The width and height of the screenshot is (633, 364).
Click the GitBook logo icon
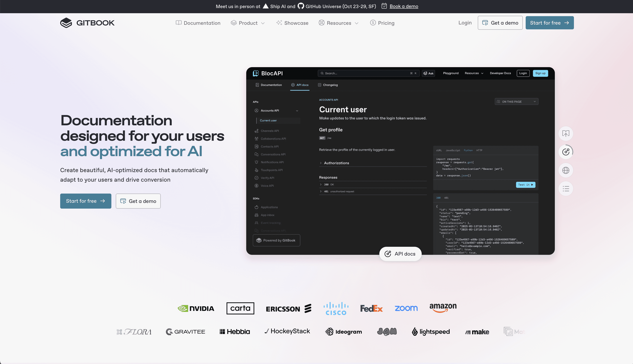click(x=66, y=23)
